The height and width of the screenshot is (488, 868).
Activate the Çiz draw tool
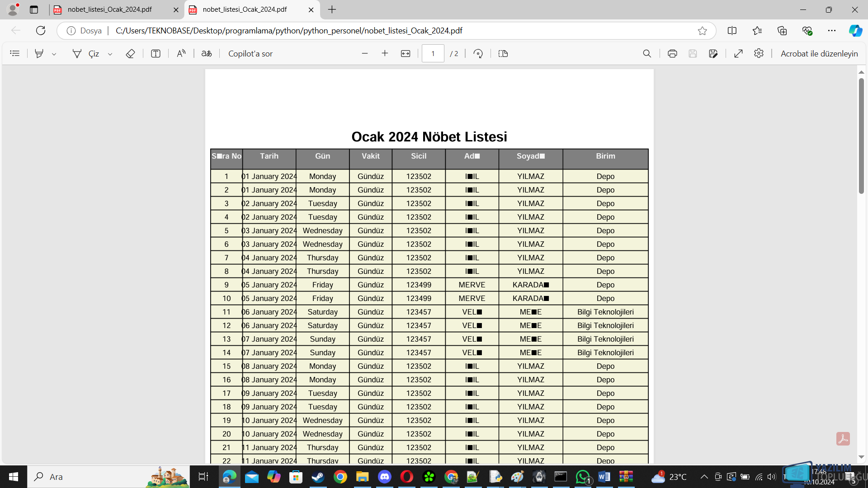click(x=86, y=53)
